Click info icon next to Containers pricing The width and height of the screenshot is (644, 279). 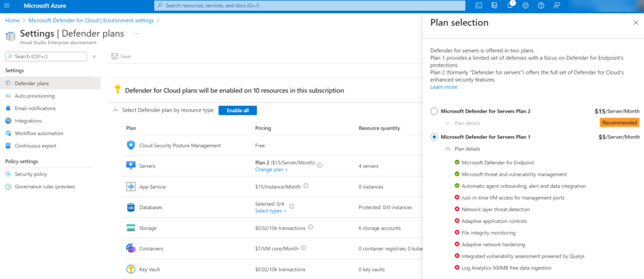(303, 248)
